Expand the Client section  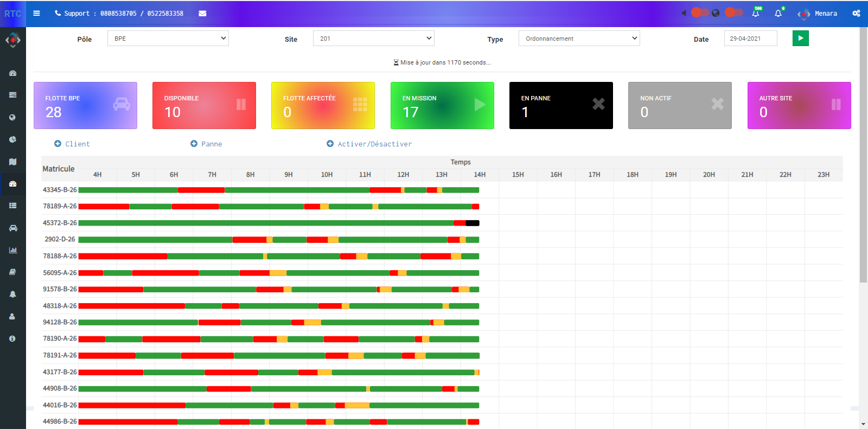[72, 144]
